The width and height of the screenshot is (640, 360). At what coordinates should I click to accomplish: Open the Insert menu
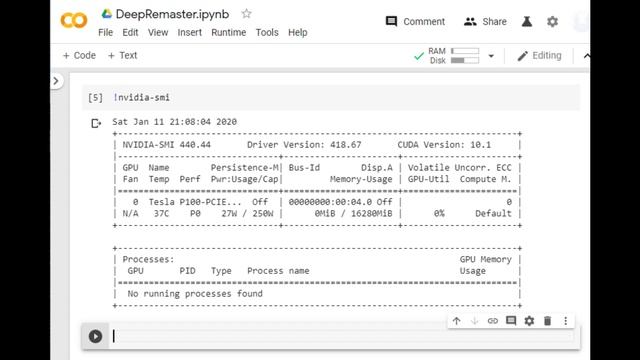(189, 33)
